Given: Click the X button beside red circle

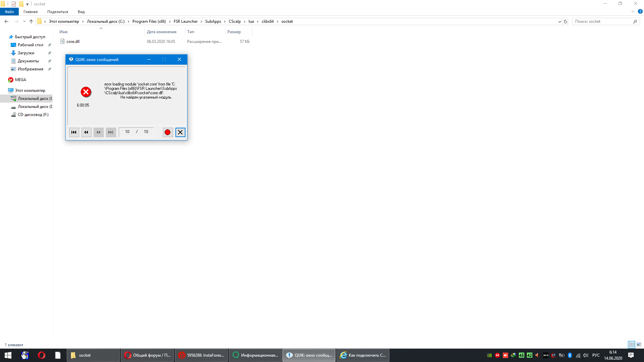Looking at the screenshot, I should (180, 132).
